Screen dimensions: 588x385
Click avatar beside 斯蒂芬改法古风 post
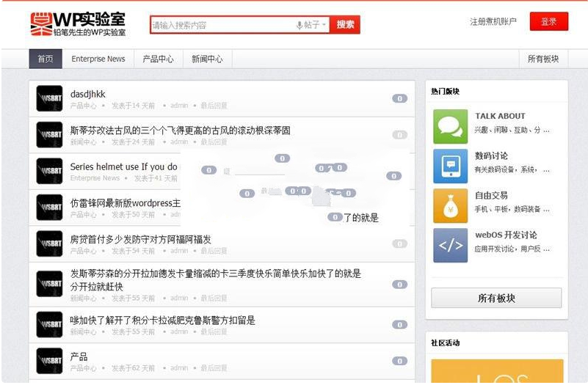(49, 135)
